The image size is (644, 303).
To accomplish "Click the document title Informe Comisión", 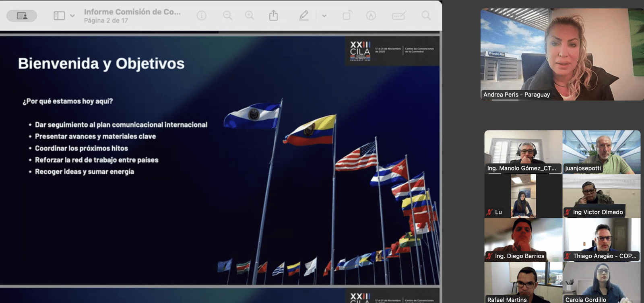I will (x=132, y=12).
